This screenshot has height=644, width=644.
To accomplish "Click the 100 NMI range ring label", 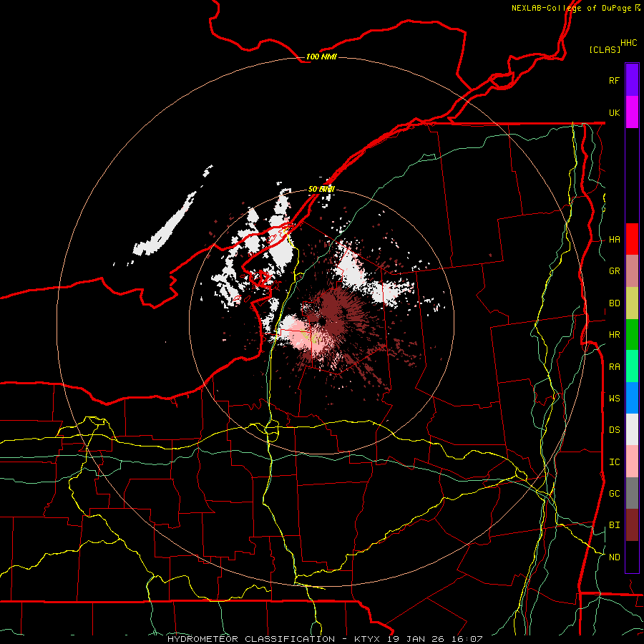I will pos(321,57).
